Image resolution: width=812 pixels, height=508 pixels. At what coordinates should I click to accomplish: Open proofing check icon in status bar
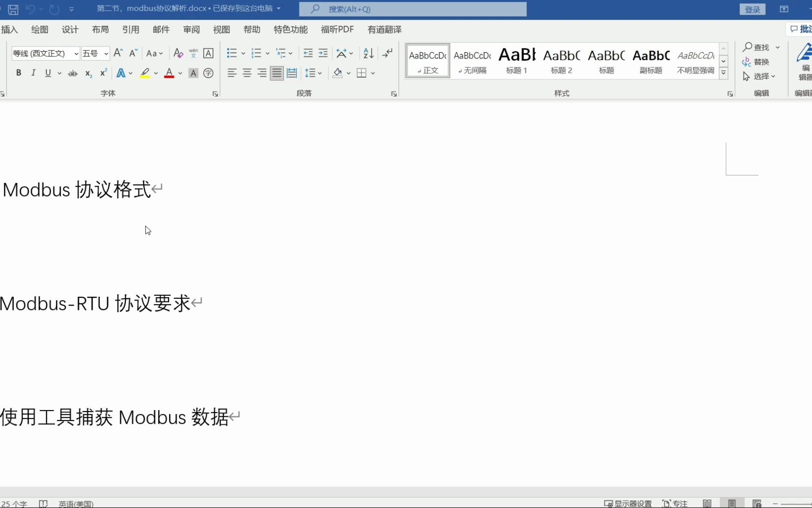click(43, 503)
